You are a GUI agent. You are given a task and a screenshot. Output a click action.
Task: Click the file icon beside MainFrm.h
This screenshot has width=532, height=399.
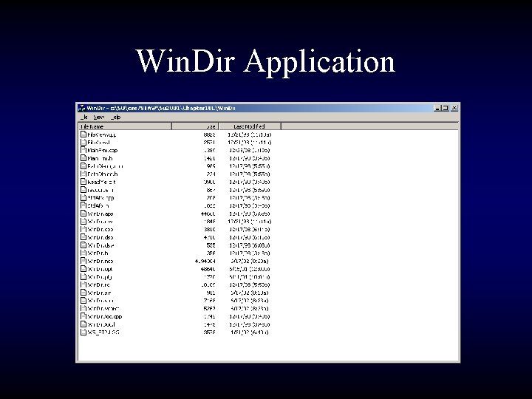83,158
